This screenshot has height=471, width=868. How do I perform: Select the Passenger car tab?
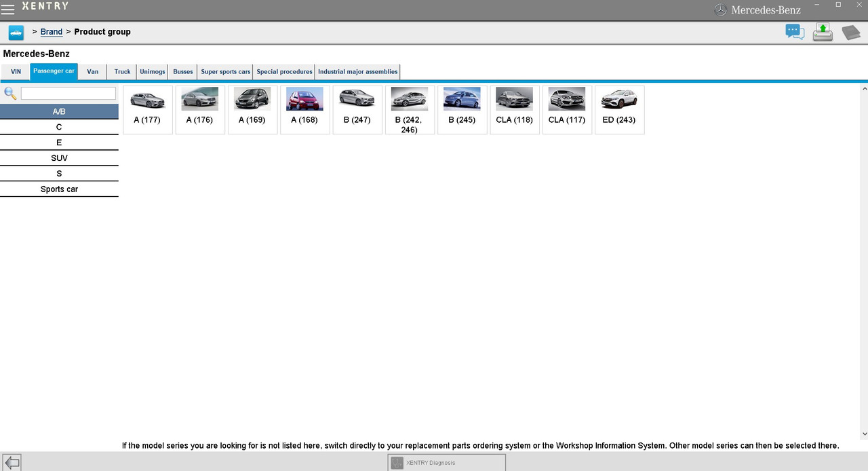click(54, 71)
